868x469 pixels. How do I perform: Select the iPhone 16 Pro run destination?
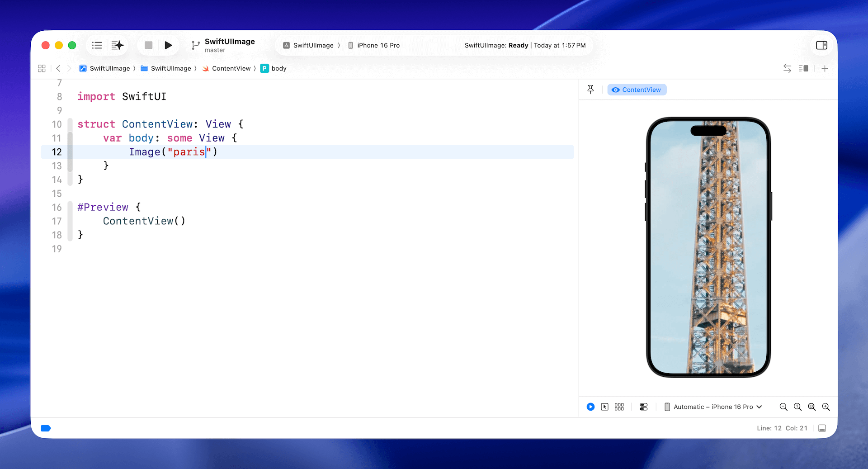point(374,45)
